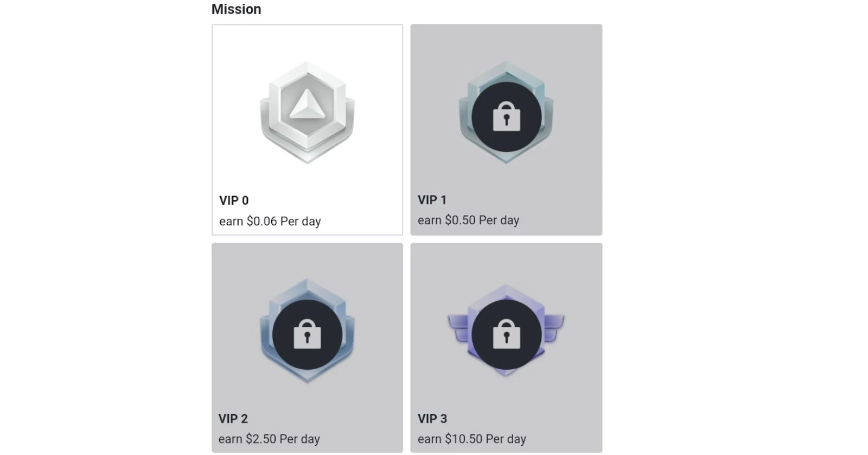
Task: Click the Mission section heading
Action: click(236, 9)
